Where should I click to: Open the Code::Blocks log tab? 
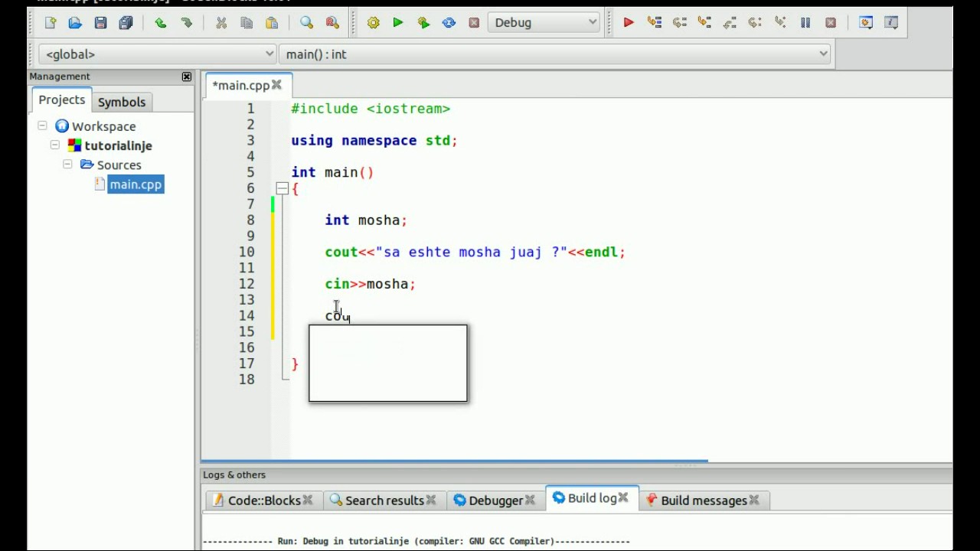click(264, 500)
